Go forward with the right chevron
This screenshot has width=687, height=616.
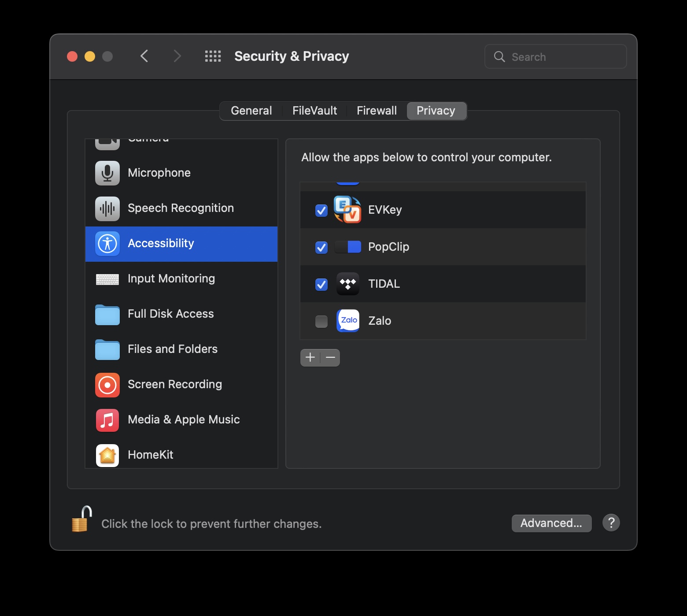click(x=177, y=56)
